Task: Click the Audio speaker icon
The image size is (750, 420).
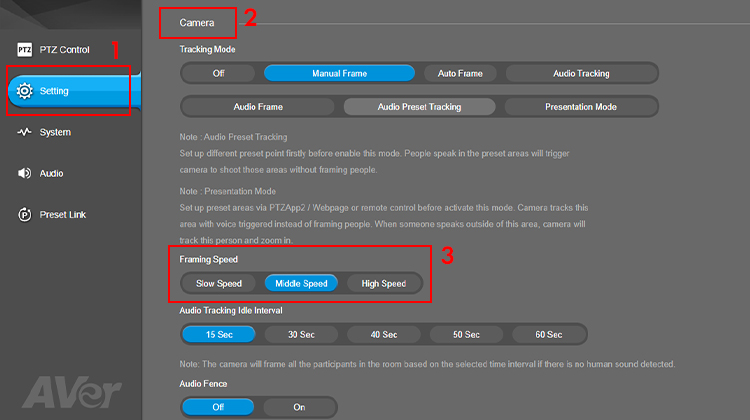Action: pos(24,173)
